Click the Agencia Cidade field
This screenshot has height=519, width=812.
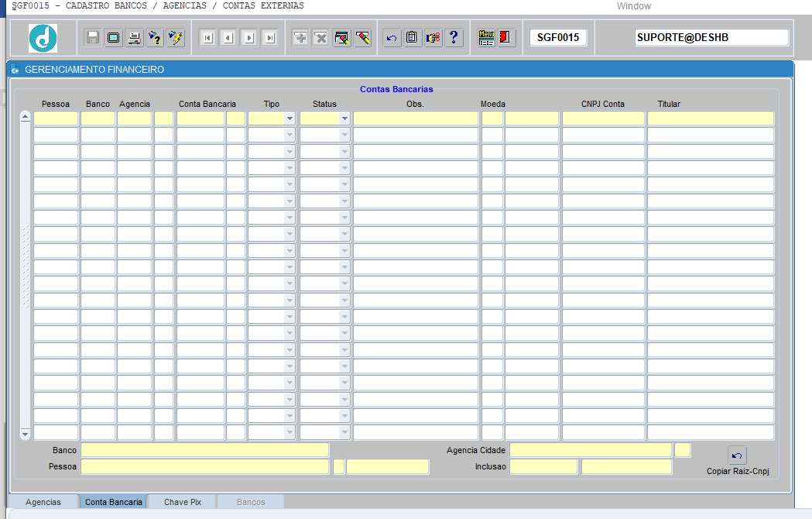pos(591,450)
